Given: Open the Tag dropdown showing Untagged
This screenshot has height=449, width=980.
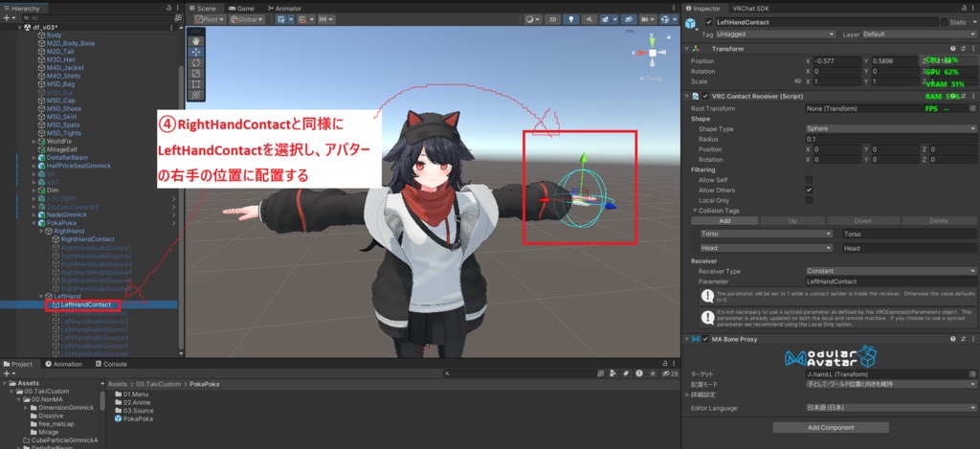Looking at the screenshot, I should coord(775,34).
